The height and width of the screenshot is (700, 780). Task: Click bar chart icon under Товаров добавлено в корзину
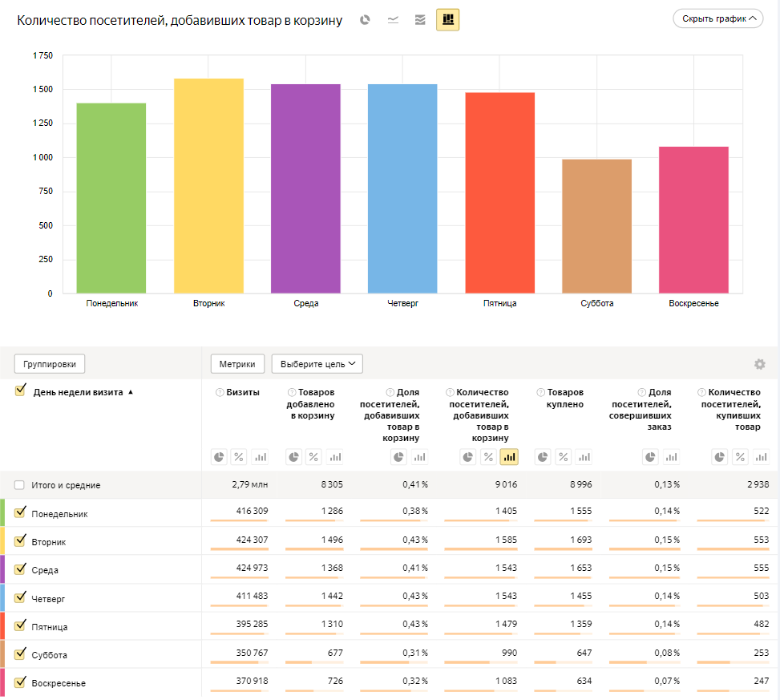[335, 457]
